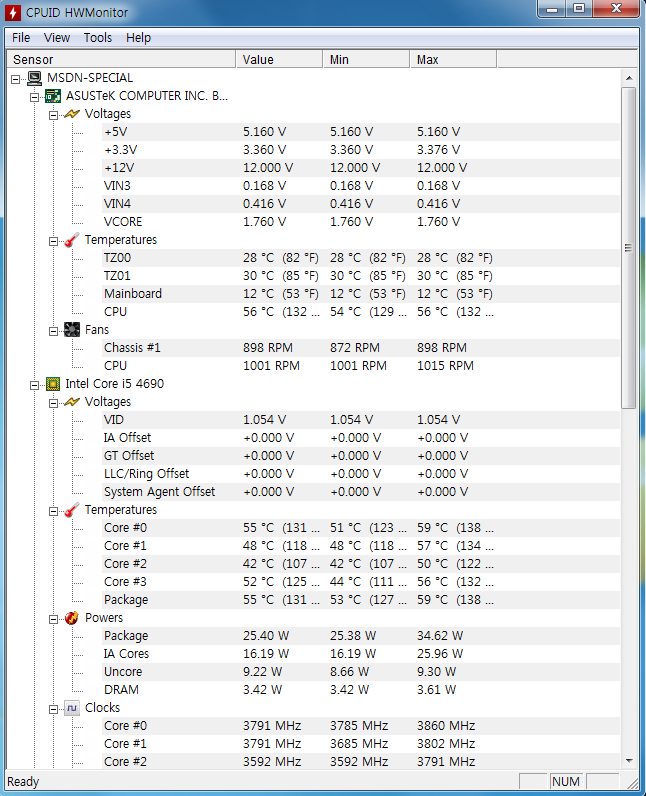646x796 pixels.
Task: Click the Clocks waveform icon
Action: point(72,708)
